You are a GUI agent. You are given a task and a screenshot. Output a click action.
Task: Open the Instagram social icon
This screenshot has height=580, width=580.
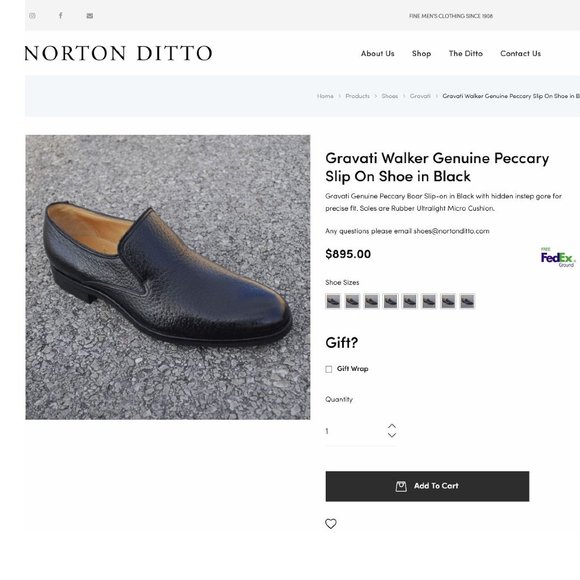33,16
